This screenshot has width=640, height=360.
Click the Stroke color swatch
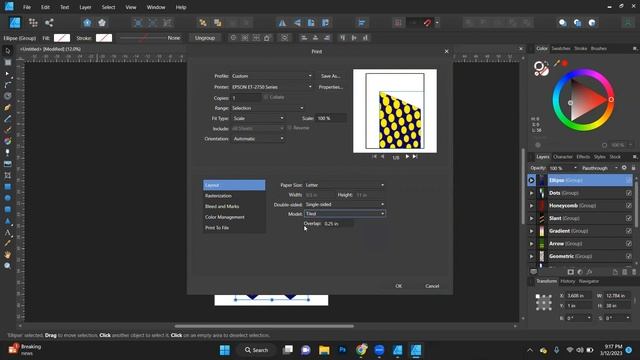click(104, 38)
